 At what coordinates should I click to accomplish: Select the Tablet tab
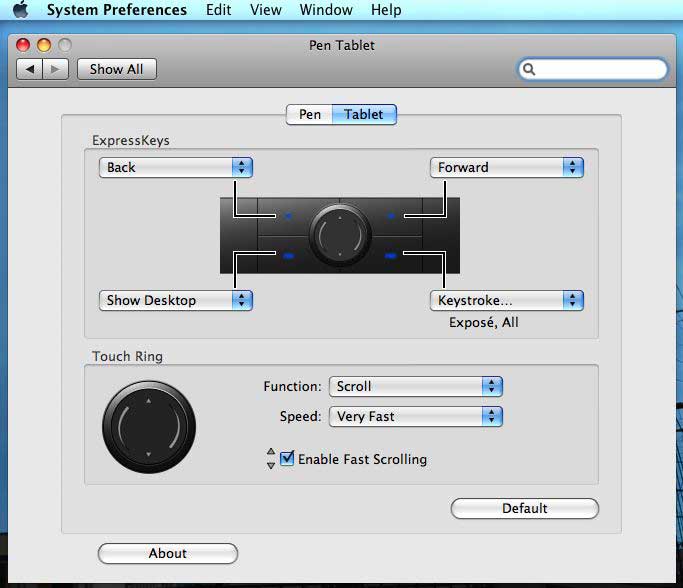(x=364, y=115)
